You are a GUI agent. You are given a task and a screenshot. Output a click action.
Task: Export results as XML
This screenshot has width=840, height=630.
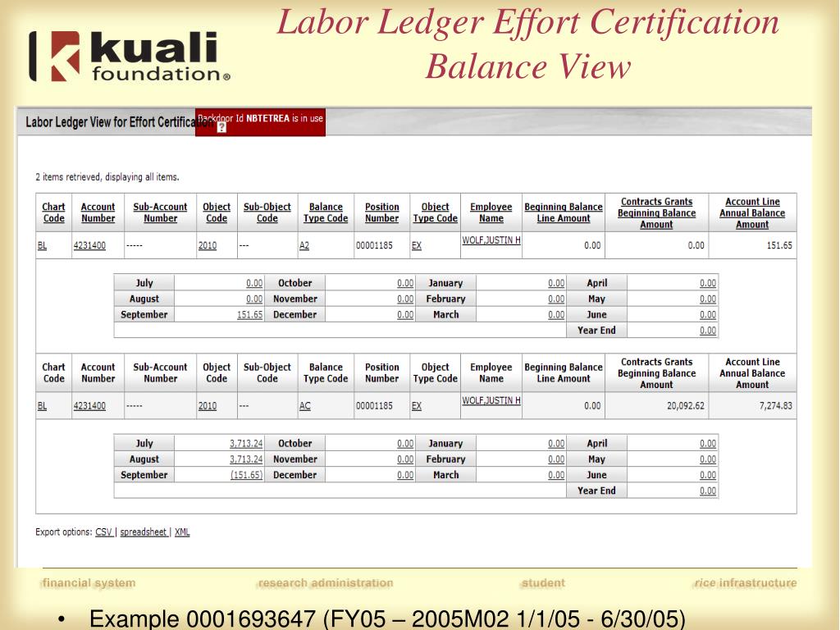tap(182, 532)
